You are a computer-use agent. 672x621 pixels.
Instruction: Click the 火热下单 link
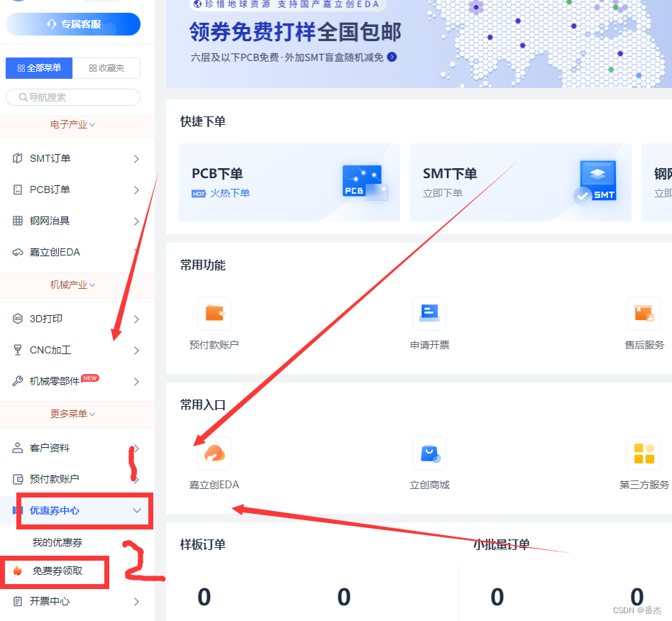click(230, 193)
